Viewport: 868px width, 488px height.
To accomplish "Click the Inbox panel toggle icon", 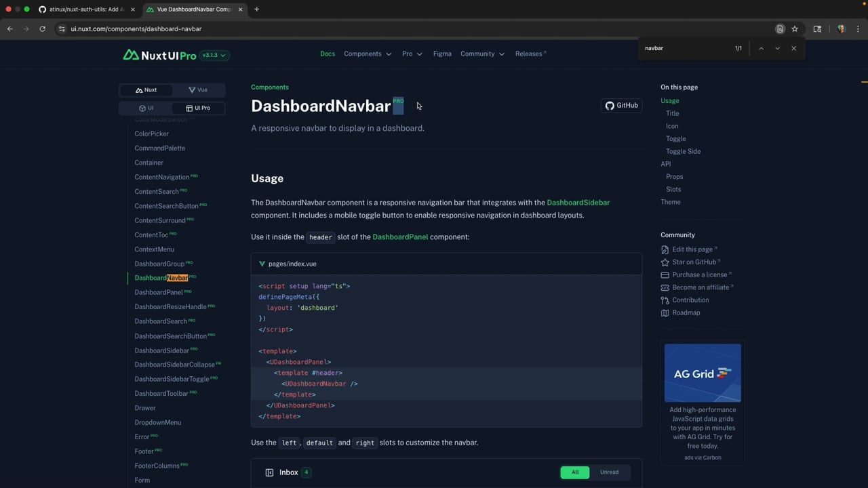I will pos(269,472).
